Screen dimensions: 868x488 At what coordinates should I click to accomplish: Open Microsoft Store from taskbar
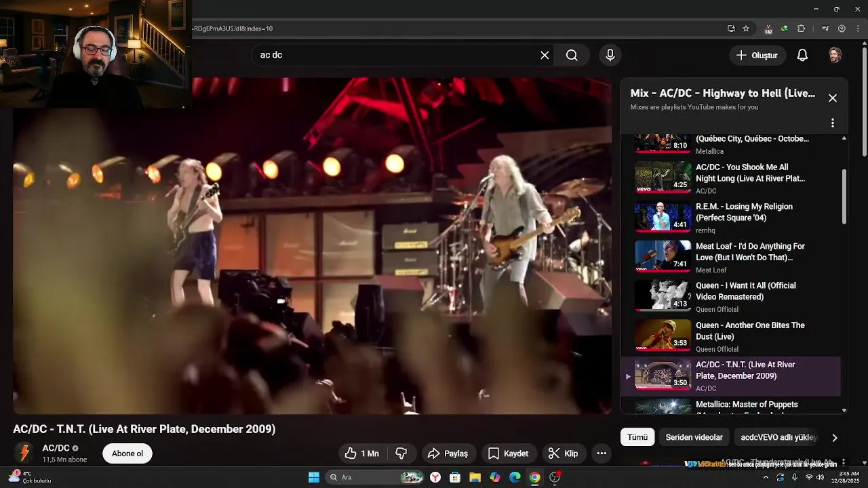click(x=455, y=477)
